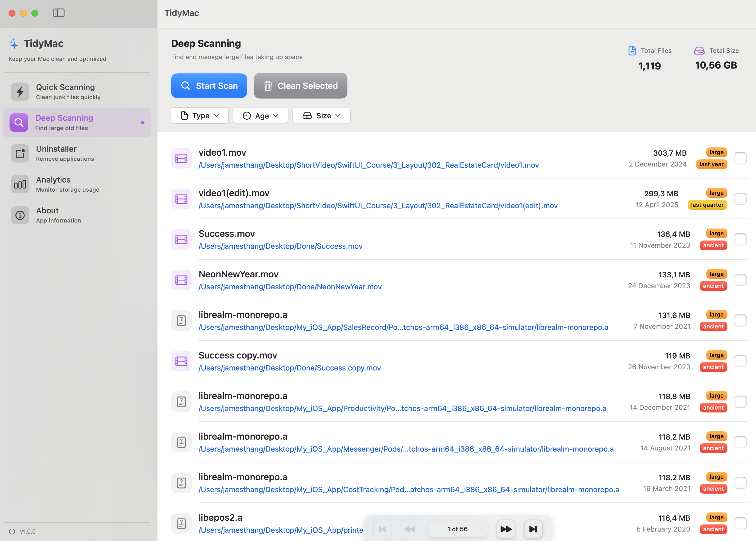Open the Success copy.mov file path link

289,368
